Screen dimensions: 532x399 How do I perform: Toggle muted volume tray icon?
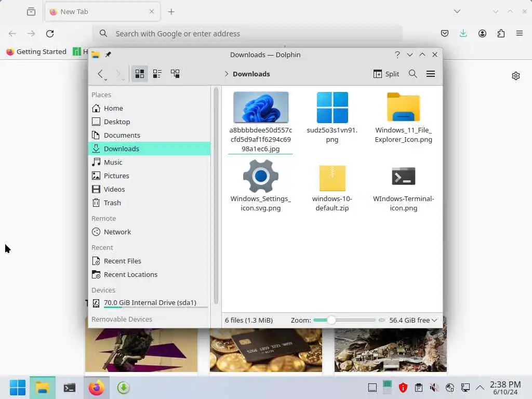pos(434,388)
